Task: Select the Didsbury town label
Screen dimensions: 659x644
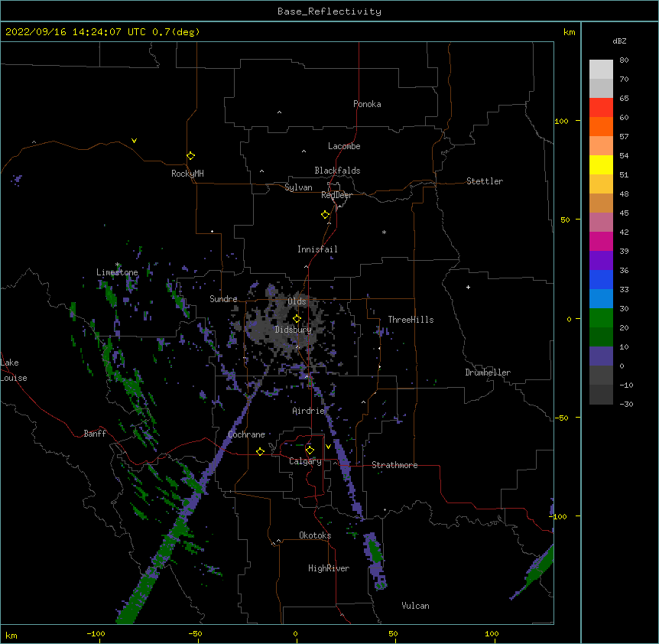Action: tap(293, 330)
